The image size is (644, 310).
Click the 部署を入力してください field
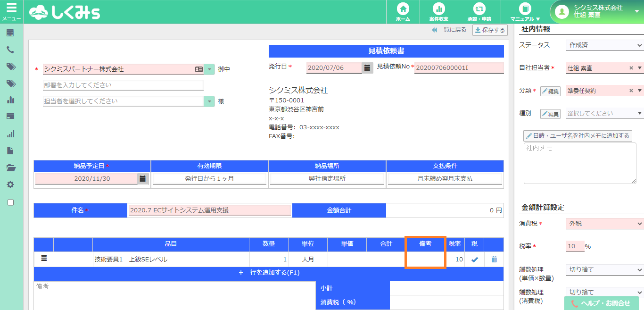123,85
